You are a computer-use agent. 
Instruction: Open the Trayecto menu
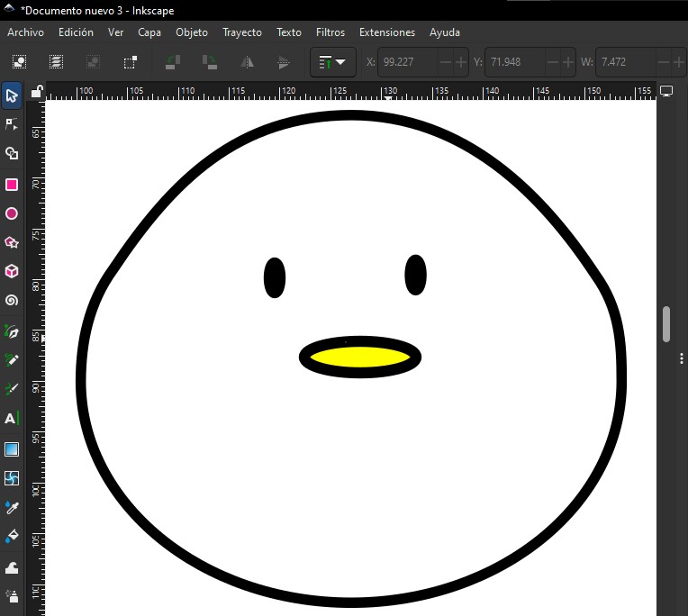[242, 32]
